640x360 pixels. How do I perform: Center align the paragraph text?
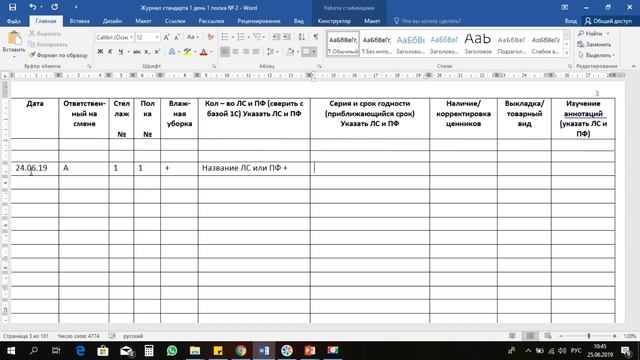[236, 51]
